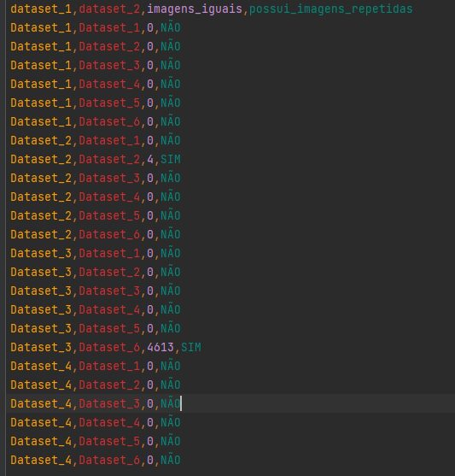Click row Dataset_3,Dataset_3,0,NÃO

(x=96, y=291)
